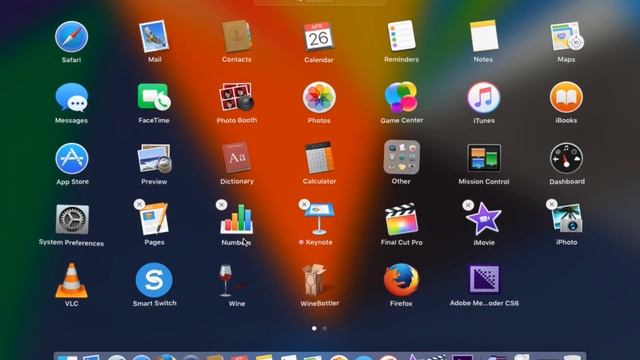This screenshot has width=640, height=360.
Task: Select the first Launchpad page dot
Action: pyautogui.click(x=314, y=328)
